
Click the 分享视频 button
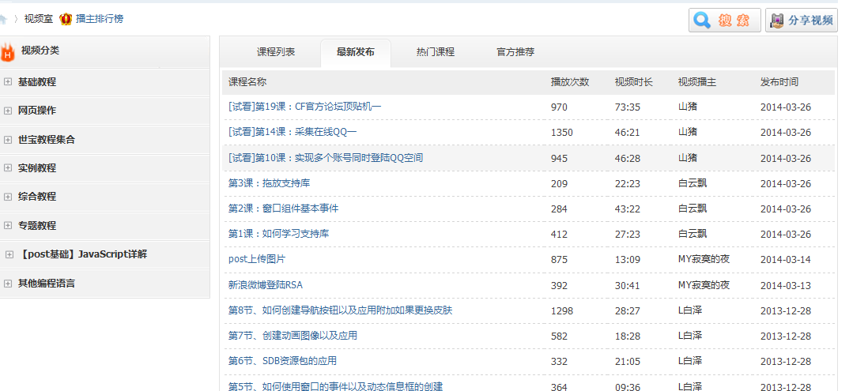click(801, 21)
